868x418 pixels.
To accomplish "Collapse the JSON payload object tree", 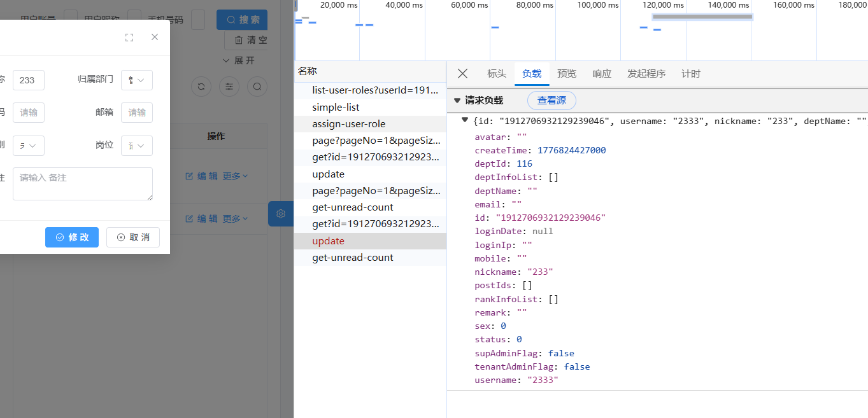I will tap(465, 120).
